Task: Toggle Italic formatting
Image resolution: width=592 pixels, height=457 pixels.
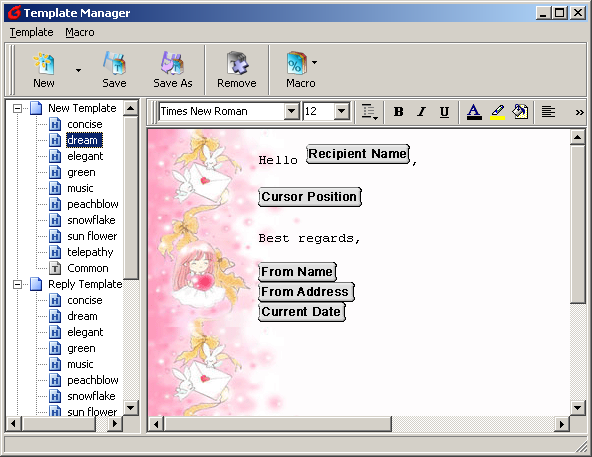Action: click(x=421, y=112)
